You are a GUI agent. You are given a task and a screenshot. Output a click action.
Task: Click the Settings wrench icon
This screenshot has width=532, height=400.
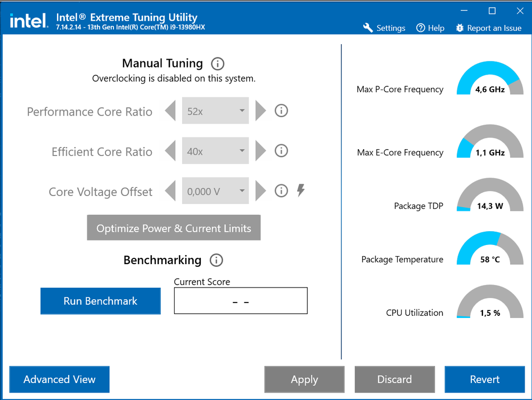[368, 28]
